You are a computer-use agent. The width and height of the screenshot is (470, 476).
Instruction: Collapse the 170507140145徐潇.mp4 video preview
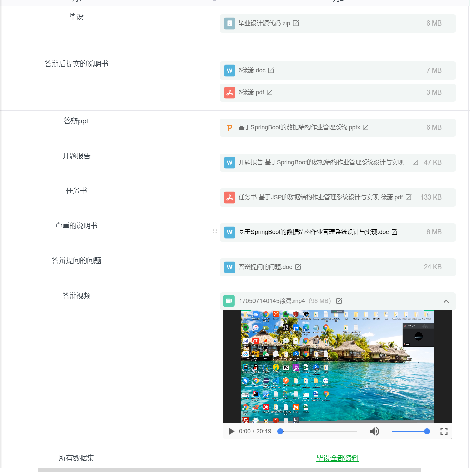click(446, 301)
